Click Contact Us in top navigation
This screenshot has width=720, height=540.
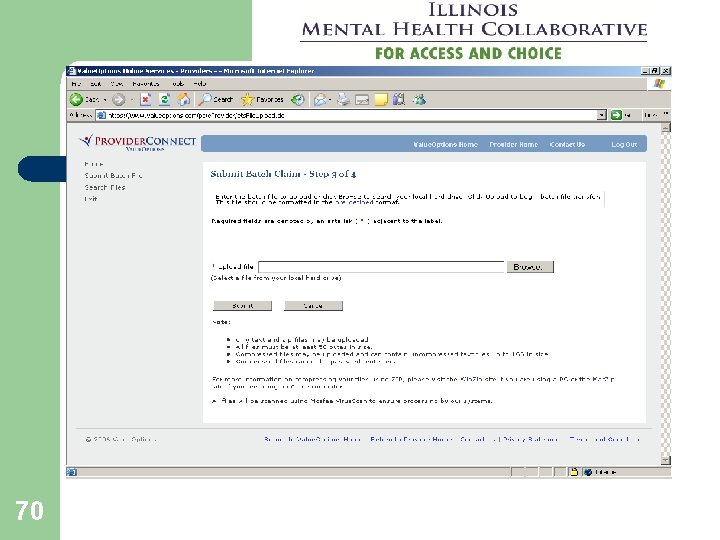pos(568,144)
